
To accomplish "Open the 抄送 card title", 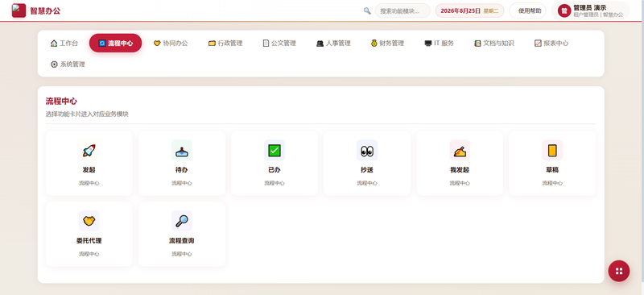I will point(367,170).
